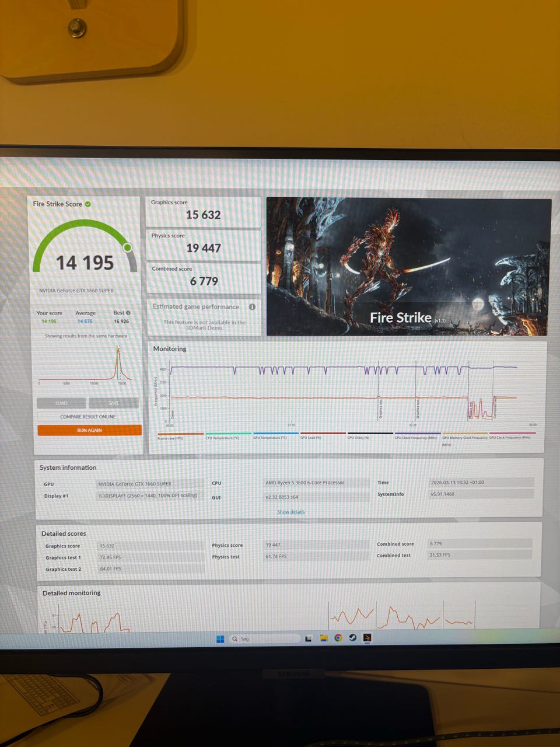Click the Graphics test 1 marker in Monitoring
Image resolution: width=560 pixels, height=747 pixels.
tap(380, 409)
